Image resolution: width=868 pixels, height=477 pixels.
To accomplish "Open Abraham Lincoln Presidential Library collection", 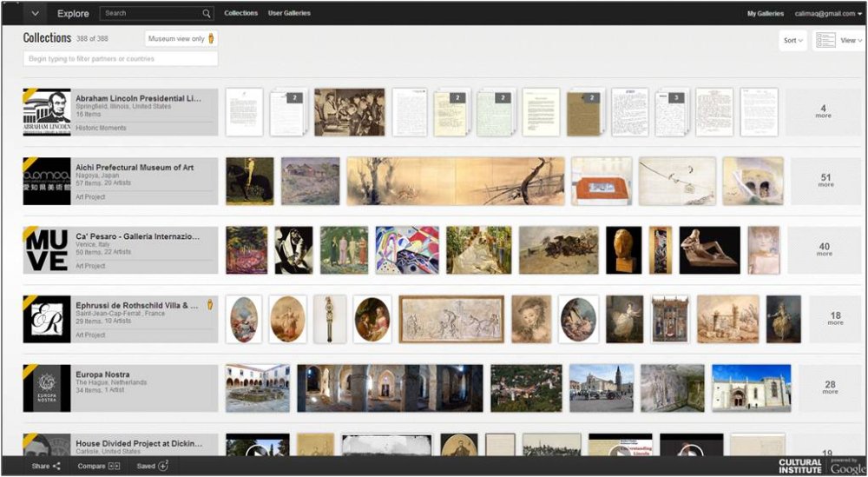I will (x=138, y=98).
